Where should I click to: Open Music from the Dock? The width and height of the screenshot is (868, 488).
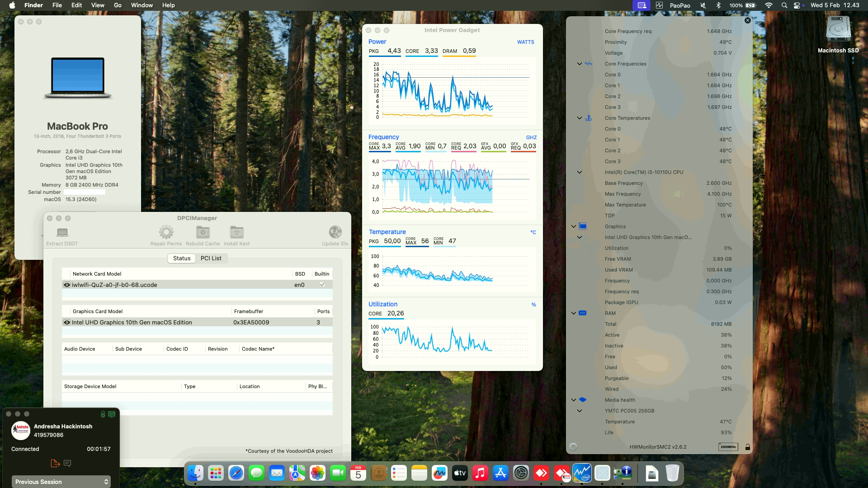(x=480, y=473)
